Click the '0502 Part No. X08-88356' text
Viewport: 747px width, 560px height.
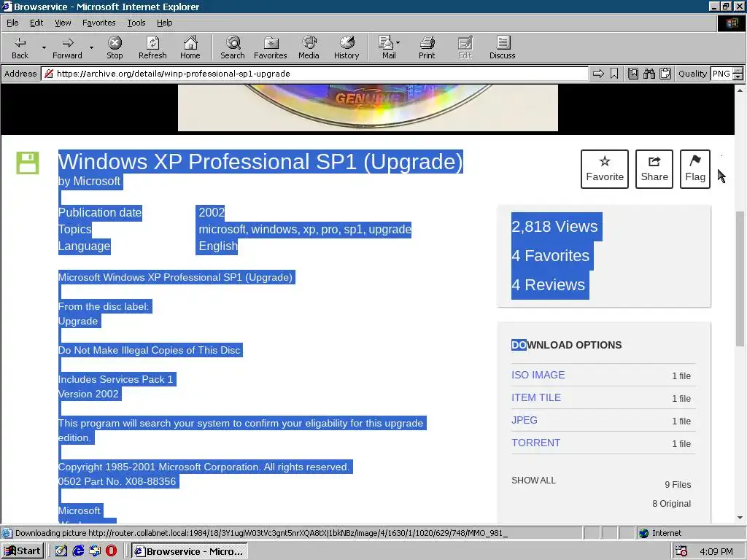coord(117,481)
